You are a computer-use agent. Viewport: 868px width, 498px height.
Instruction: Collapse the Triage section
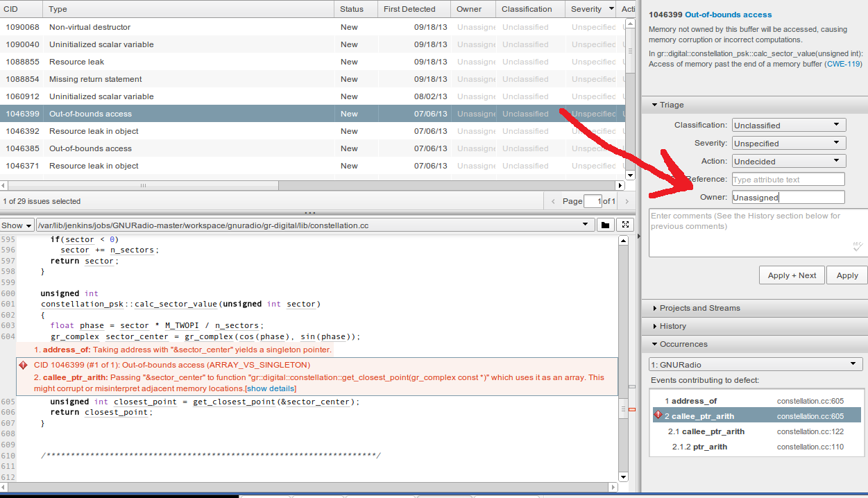coord(667,105)
